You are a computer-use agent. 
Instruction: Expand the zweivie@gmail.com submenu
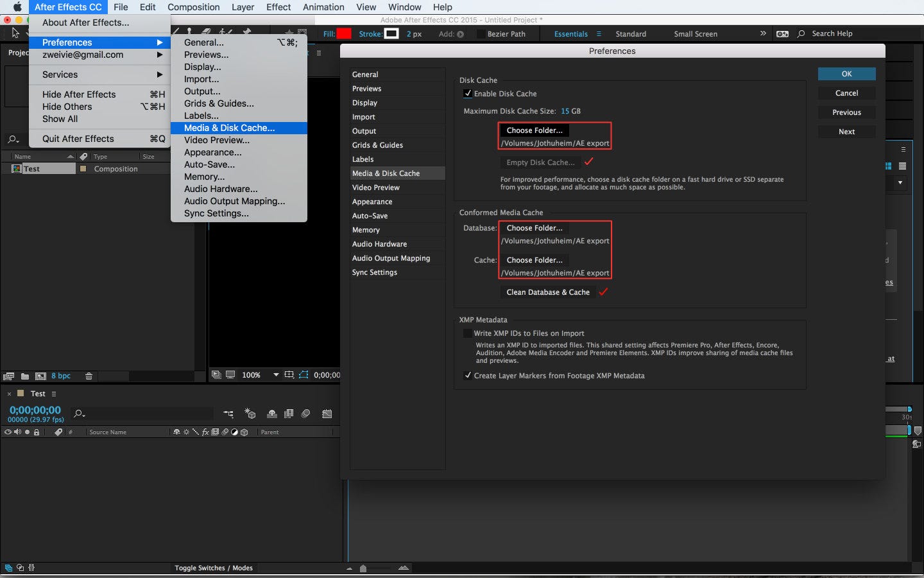tap(160, 55)
